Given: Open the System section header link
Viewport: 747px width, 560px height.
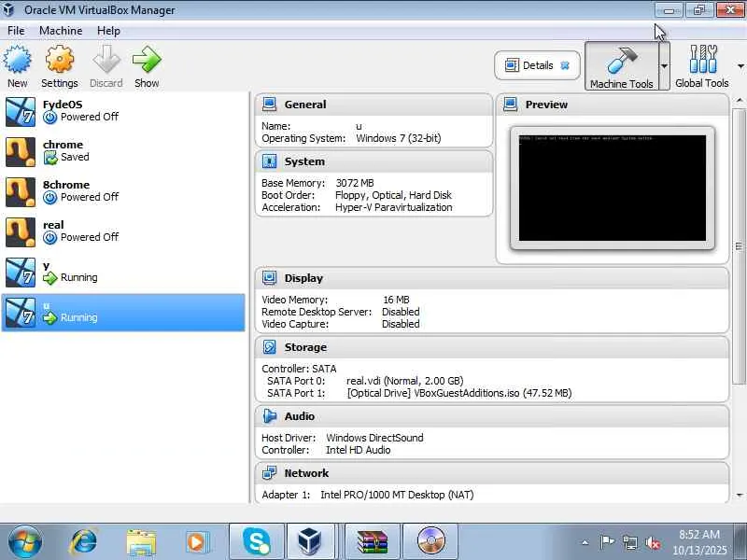Looking at the screenshot, I should [304, 161].
